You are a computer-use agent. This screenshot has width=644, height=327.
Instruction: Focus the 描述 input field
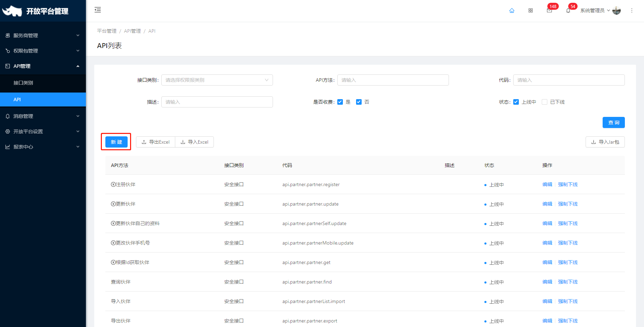coord(217,102)
